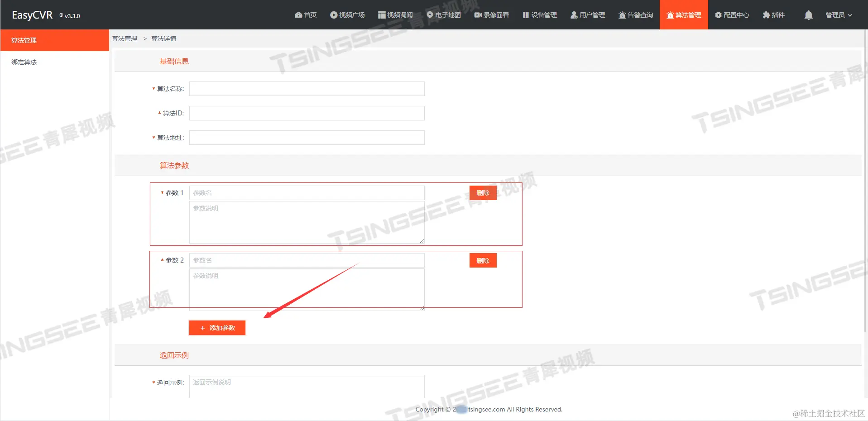Click the 算法参数 section heading
This screenshot has width=868, height=421.
pyautogui.click(x=174, y=165)
